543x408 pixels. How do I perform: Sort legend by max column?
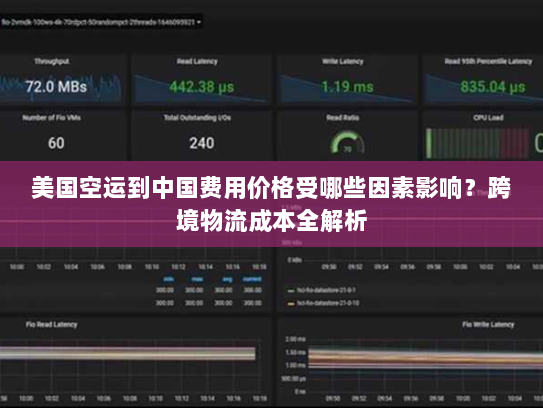point(197,279)
